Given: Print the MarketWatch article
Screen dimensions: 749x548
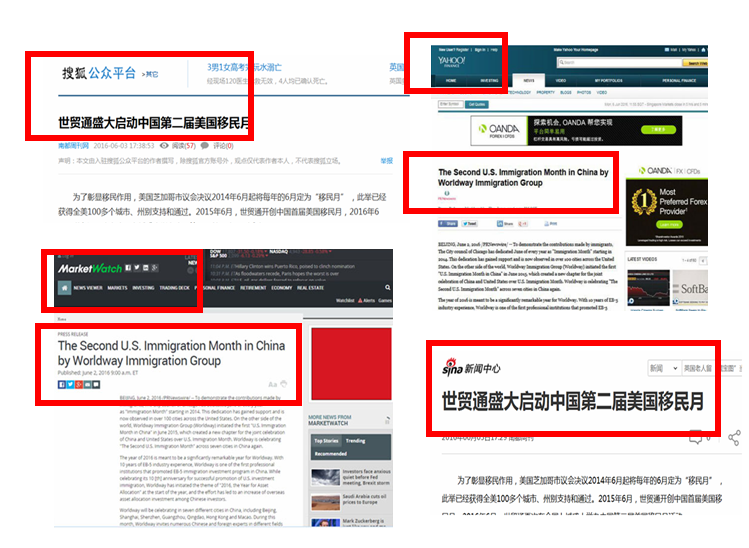Looking at the screenshot, I should [x=284, y=384].
